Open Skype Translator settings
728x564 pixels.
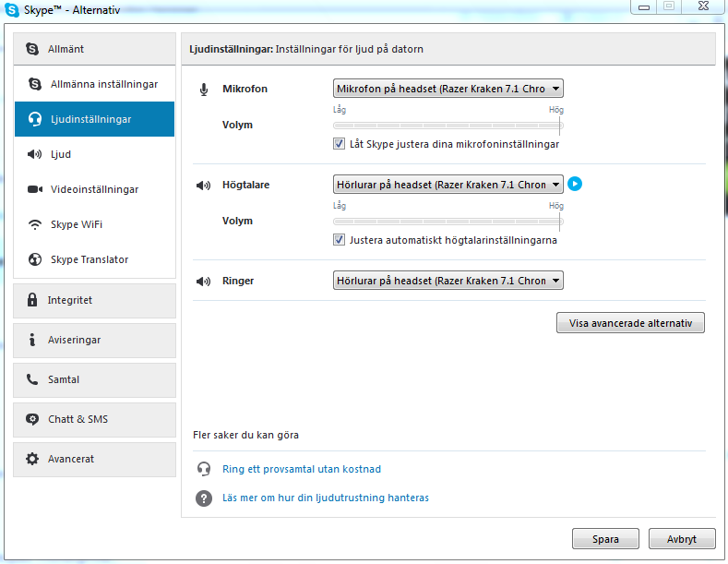95,259
